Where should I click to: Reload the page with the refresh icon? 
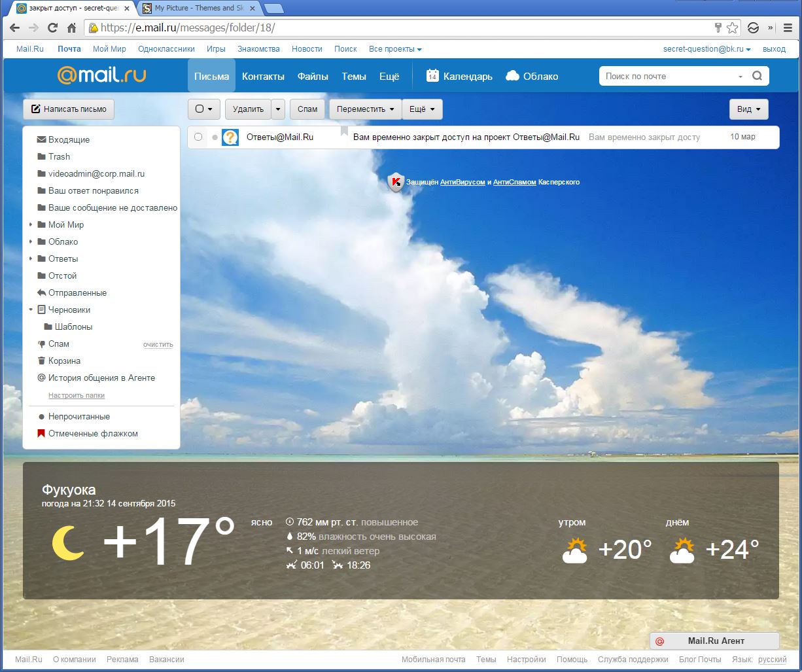[53, 28]
